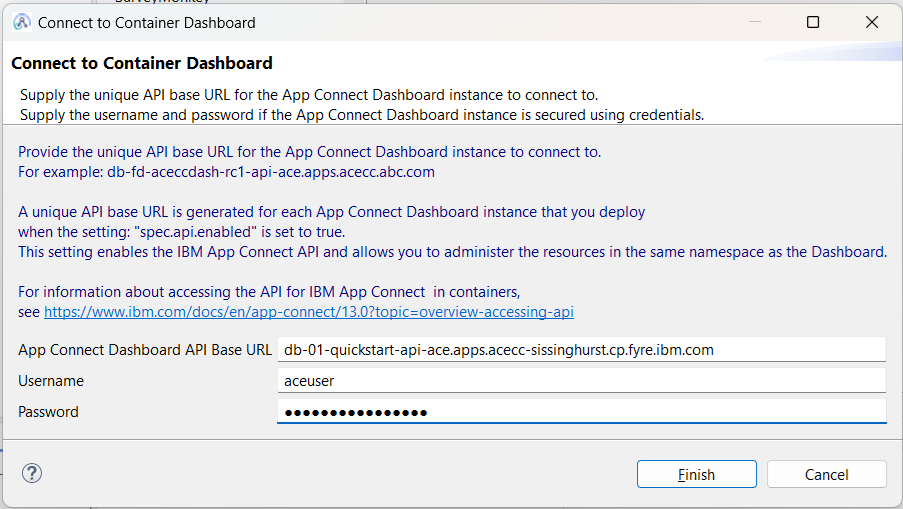Open the IBM docs accessing-api link
Viewport: 903px width, 509px height.
pos(309,312)
